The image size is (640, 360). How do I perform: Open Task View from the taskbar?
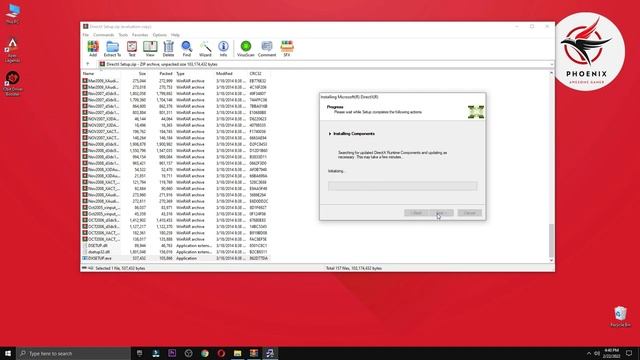pyautogui.click(x=139, y=353)
